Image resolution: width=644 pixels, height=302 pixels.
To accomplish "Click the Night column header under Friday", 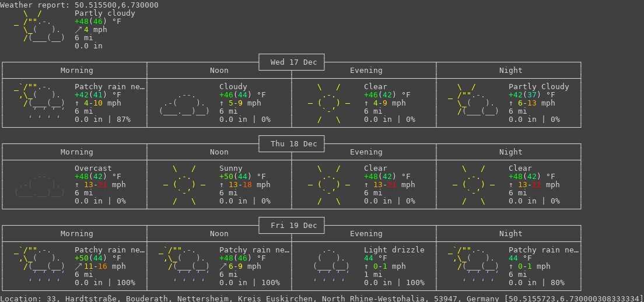I will (x=510, y=234).
